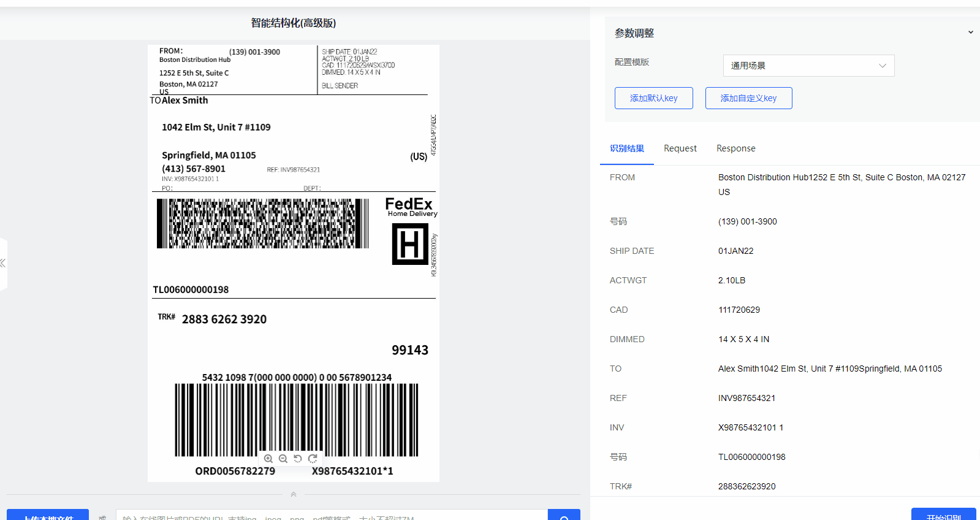Screen dimensions: 980x520
Task: Click the shipping label preview image
Action: [x=294, y=263]
